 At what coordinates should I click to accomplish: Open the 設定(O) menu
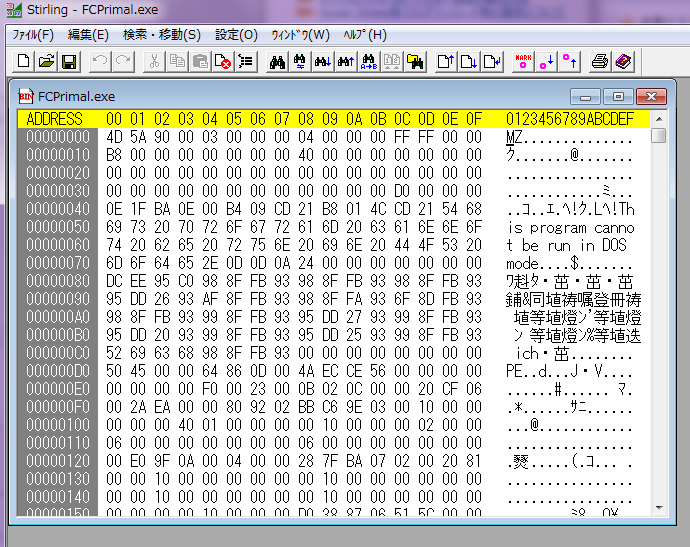(x=236, y=35)
